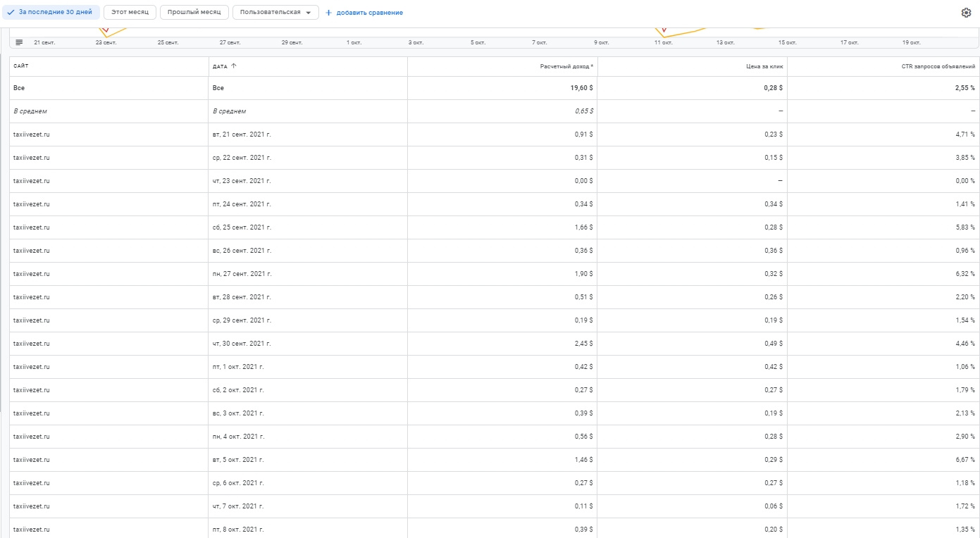Select the 'Этот месяц' date range
Screen dimensions: 980x538
pyautogui.click(x=130, y=13)
